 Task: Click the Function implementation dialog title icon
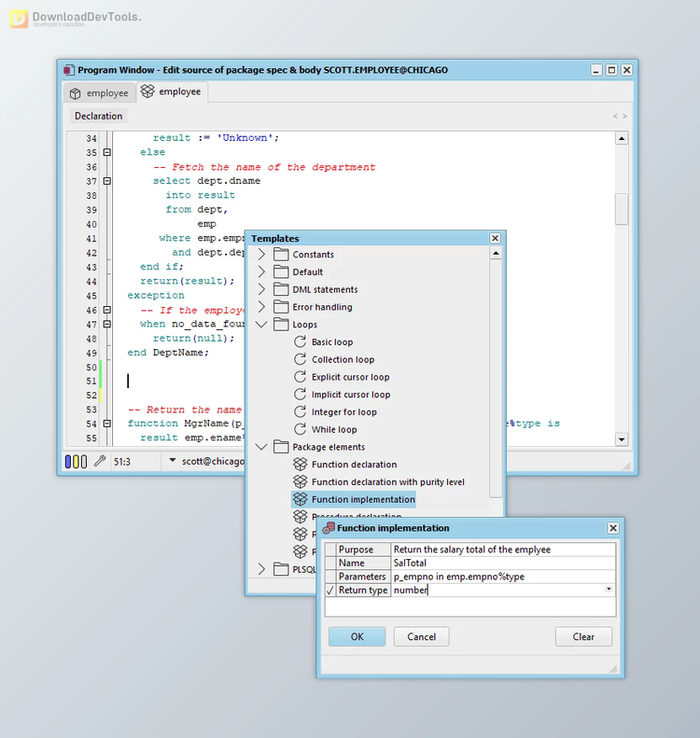click(329, 528)
